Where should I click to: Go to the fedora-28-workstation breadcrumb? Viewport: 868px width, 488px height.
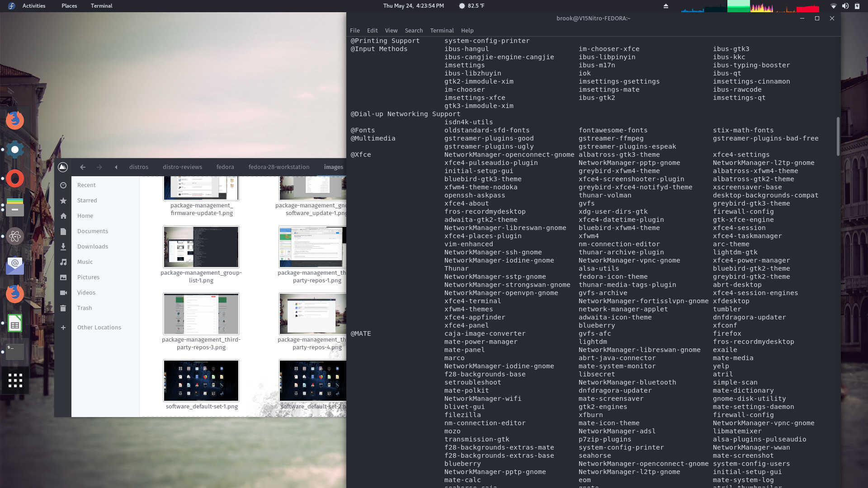pyautogui.click(x=279, y=167)
